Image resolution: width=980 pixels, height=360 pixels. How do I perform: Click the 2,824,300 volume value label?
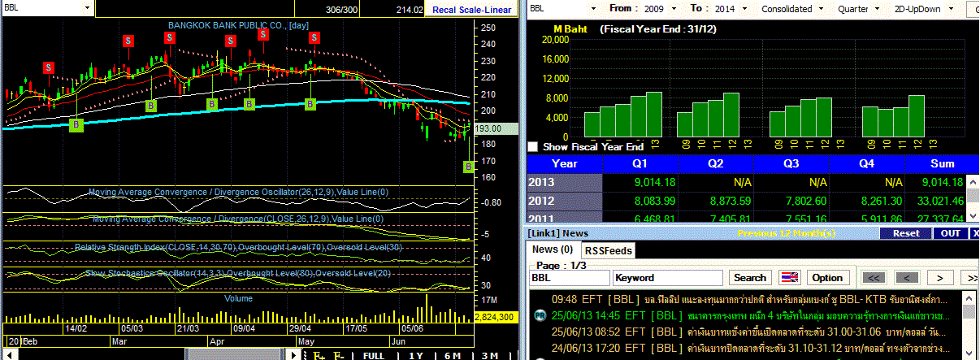pos(495,316)
